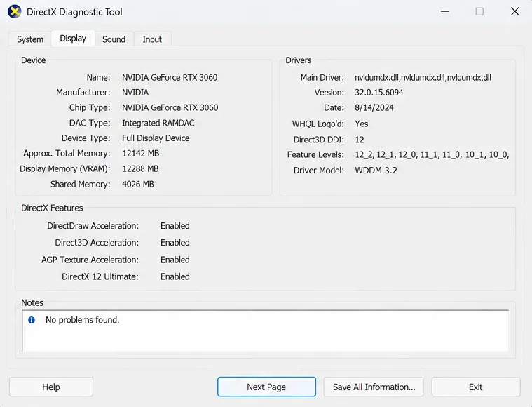Click the device name NVIDIA GeForce RTX 3060
Screen dimensions: 532x407
170,77
